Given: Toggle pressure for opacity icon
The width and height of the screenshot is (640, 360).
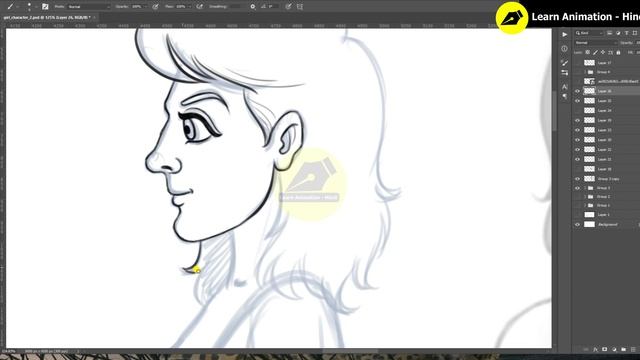Looking at the screenshot, I should click(x=156, y=7).
